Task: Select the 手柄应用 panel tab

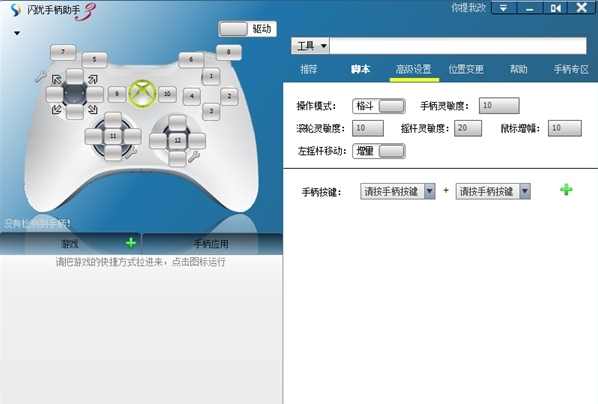Action: click(x=211, y=243)
